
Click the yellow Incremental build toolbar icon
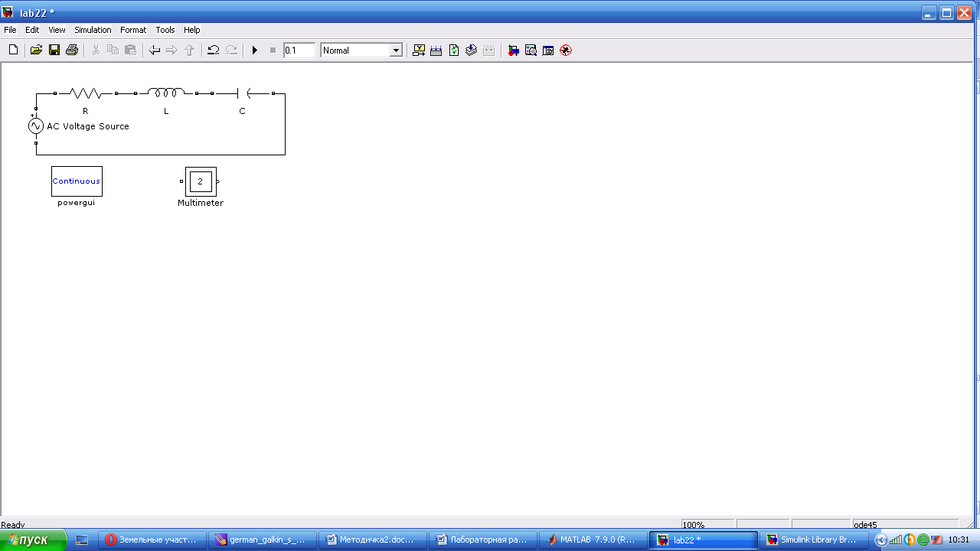[x=419, y=51]
